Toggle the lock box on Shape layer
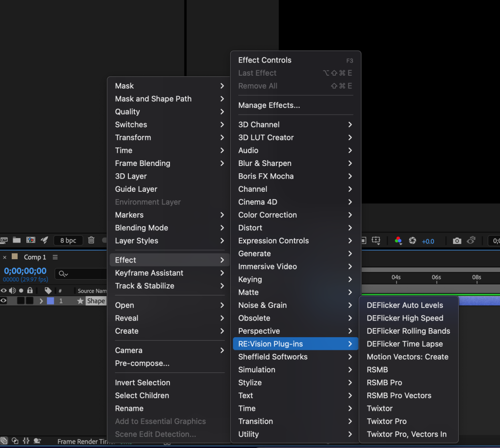The width and height of the screenshot is (500, 448). (30, 301)
